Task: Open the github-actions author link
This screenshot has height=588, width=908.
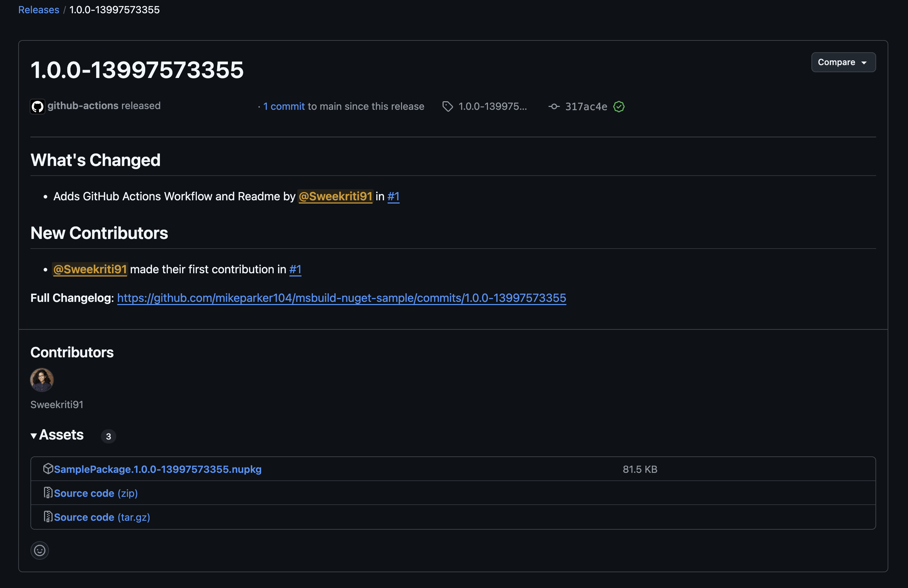Action: coord(82,106)
